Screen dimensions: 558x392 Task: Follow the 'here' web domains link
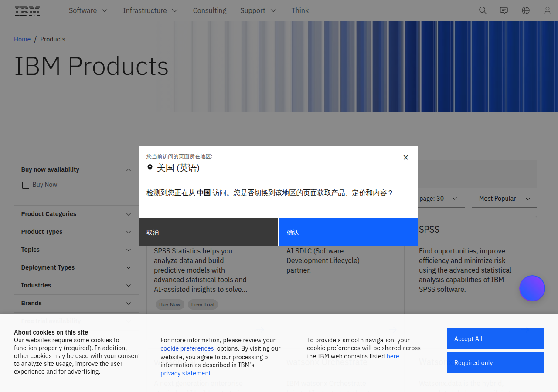(393, 356)
